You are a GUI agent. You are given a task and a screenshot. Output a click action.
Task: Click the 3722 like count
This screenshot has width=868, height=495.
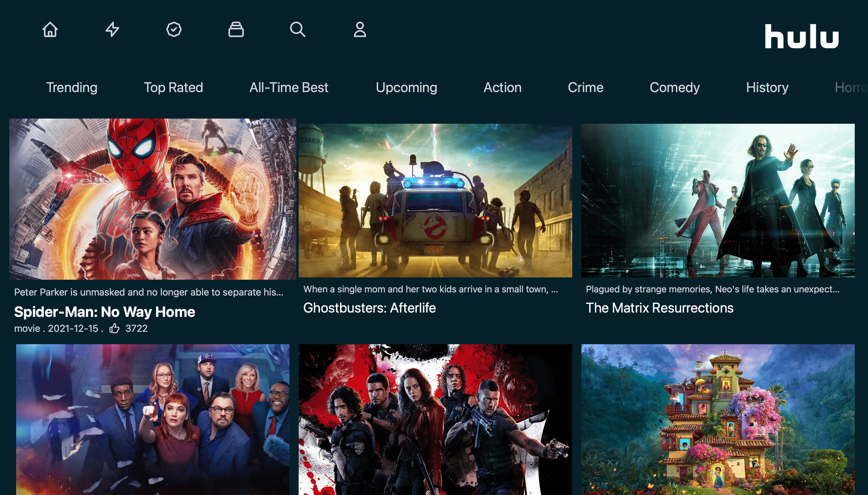pos(137,328)
